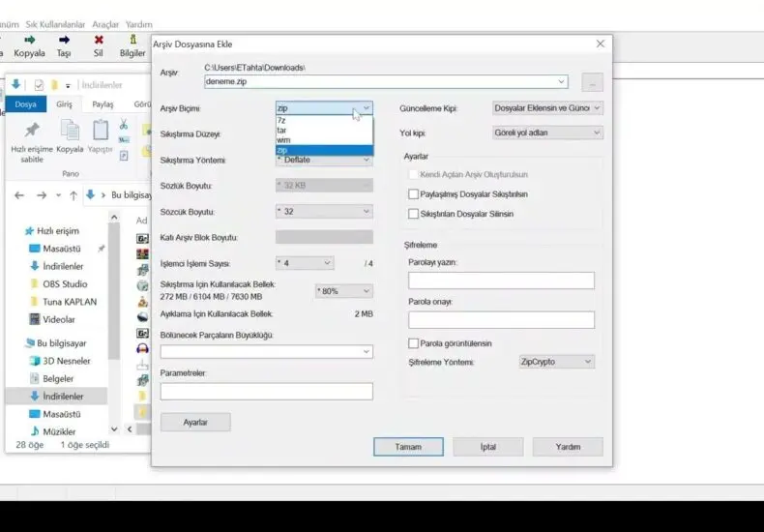Click the headphones file icon in Explorer list
The height and width of the screenshot is (532, 764).
[x=142, y=348]
